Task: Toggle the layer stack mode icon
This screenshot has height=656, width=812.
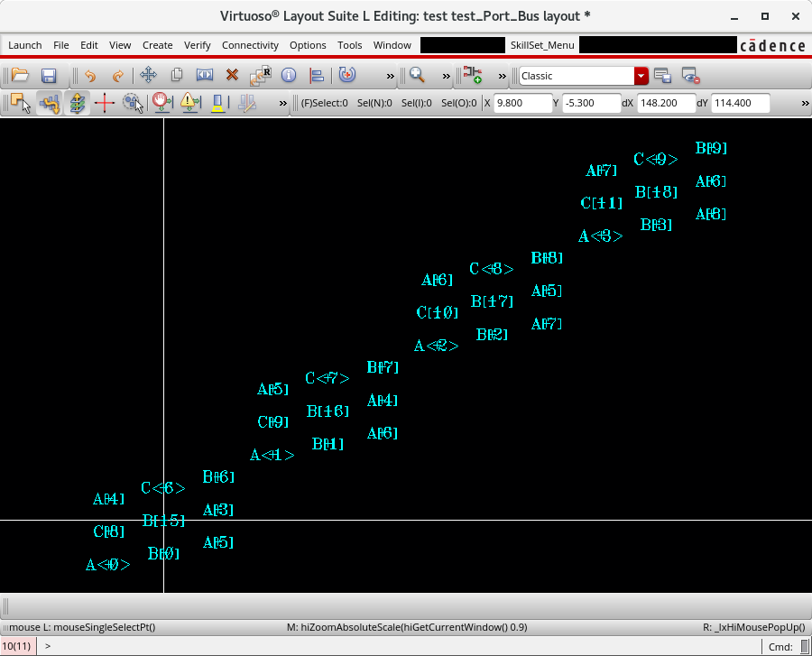Action: click(x=77, y=103)
